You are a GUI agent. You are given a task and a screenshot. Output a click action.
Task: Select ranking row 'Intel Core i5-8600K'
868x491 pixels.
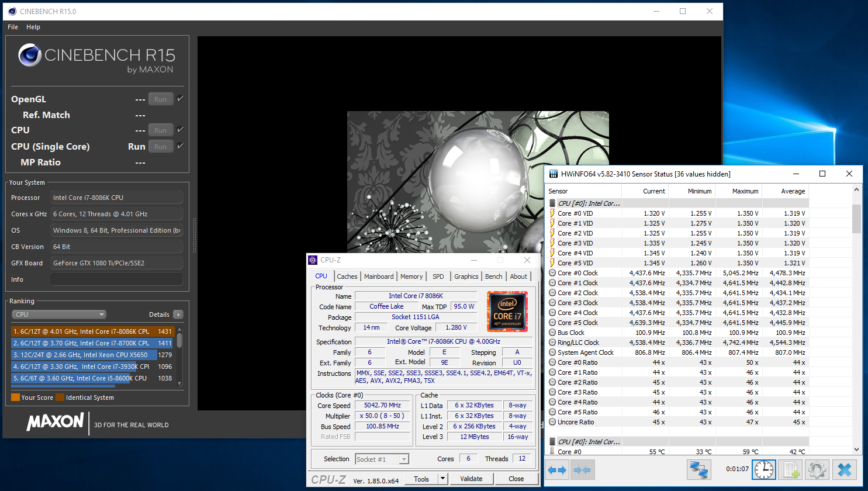coord(92,378)
